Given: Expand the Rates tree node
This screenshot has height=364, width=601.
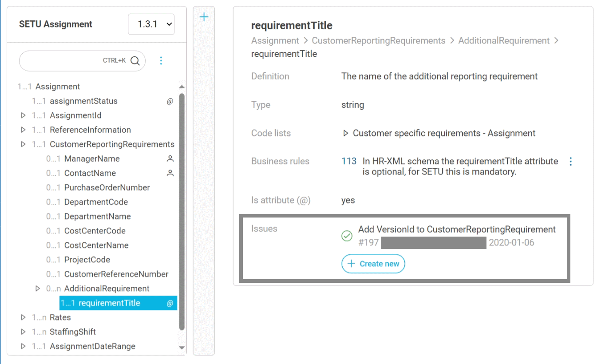Looking at the screenshot, I should coord(24,317).
